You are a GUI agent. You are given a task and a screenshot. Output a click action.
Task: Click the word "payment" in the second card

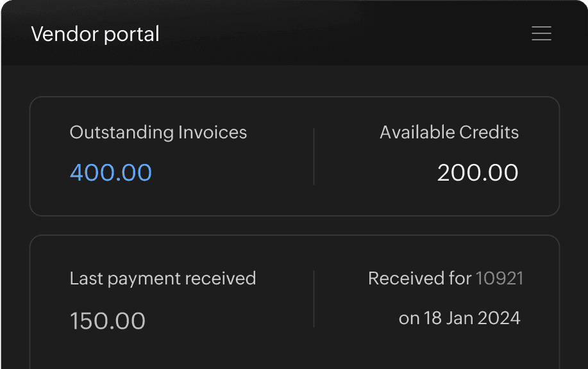(144, 279)
